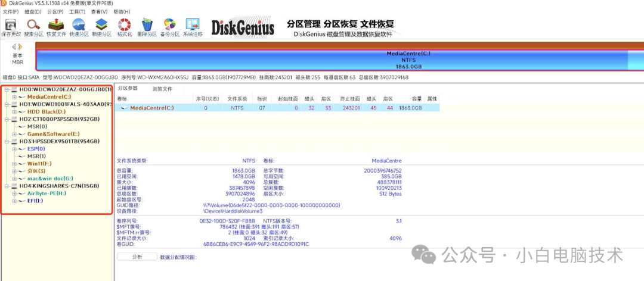This screenshot has height=281, width=644.
Task: Click the DiskGenius logo banner
Action: (x=243, y=28)
